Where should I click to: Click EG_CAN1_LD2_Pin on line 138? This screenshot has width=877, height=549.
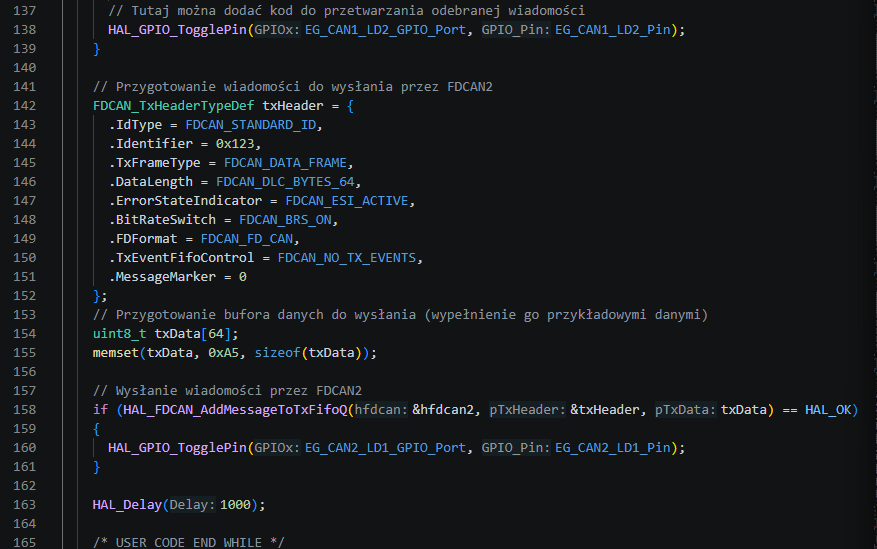click(x=612, y=30)
